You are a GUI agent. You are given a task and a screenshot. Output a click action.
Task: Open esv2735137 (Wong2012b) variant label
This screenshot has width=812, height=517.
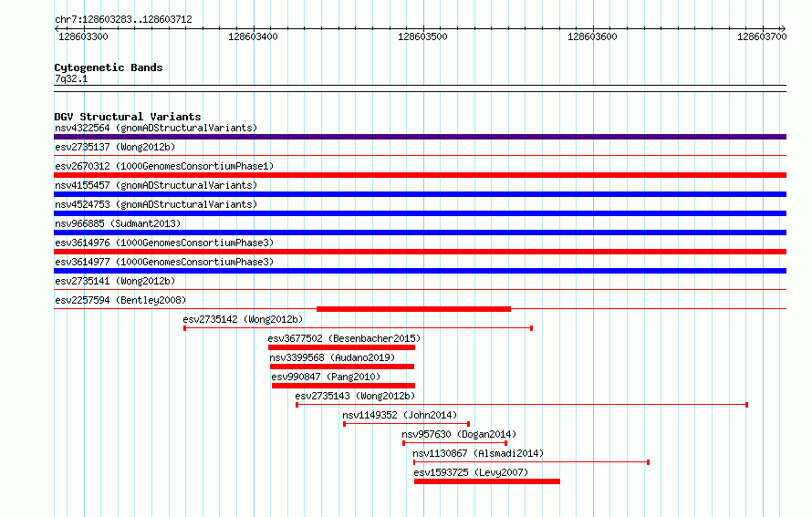click(x=115, y=147)
